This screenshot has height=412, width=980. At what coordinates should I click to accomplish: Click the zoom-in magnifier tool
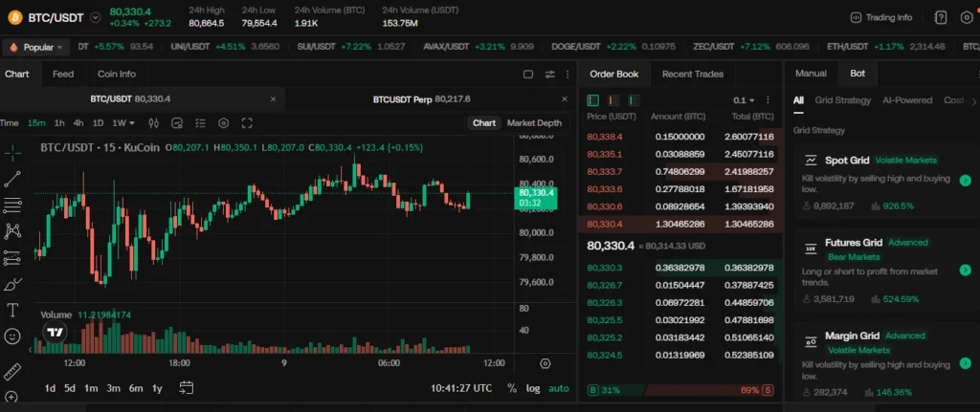point(11,397)
